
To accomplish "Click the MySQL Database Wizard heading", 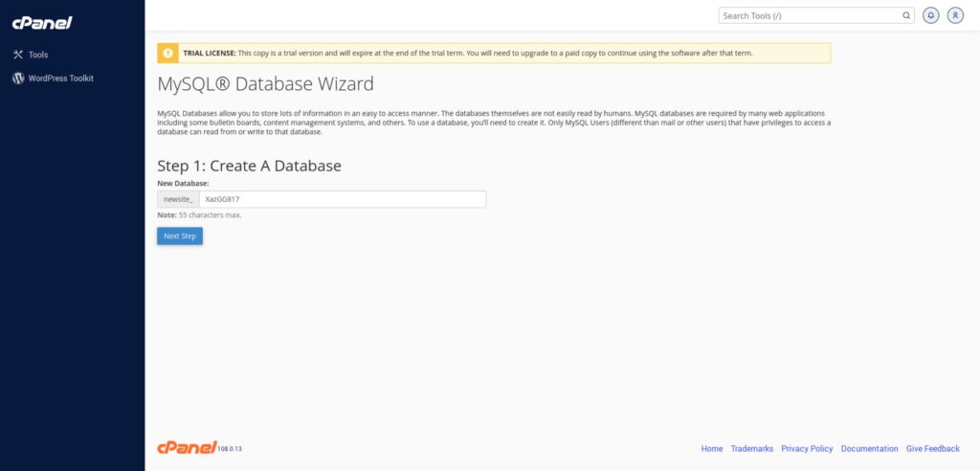I will coord(266,84).
